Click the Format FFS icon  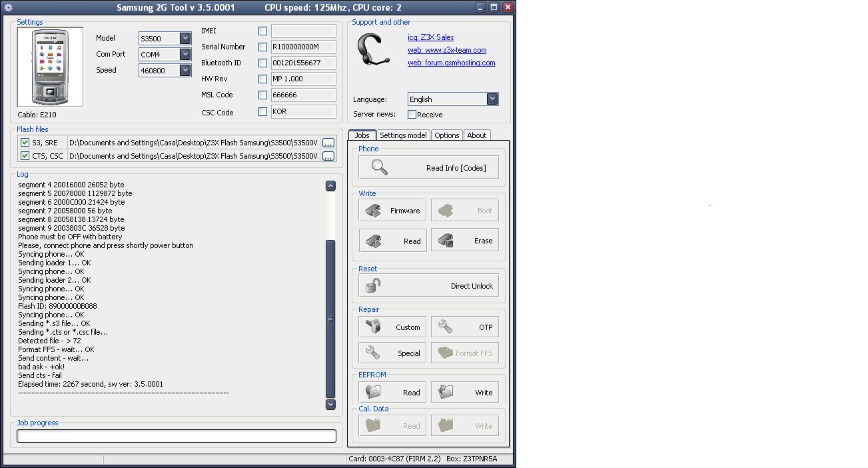(446, 353)
